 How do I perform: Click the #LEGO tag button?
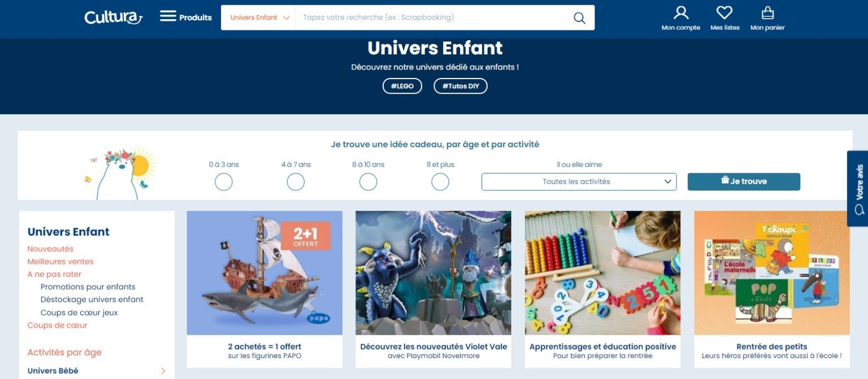tap(402, 86)
